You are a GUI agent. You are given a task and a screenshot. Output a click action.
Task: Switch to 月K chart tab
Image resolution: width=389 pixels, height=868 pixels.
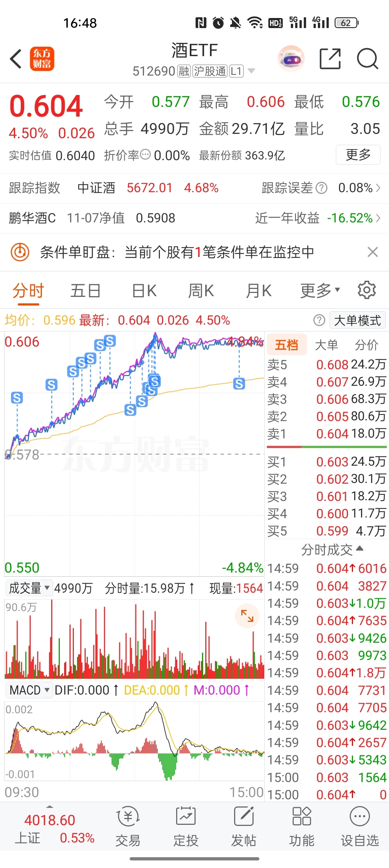[x=259, y=291]
